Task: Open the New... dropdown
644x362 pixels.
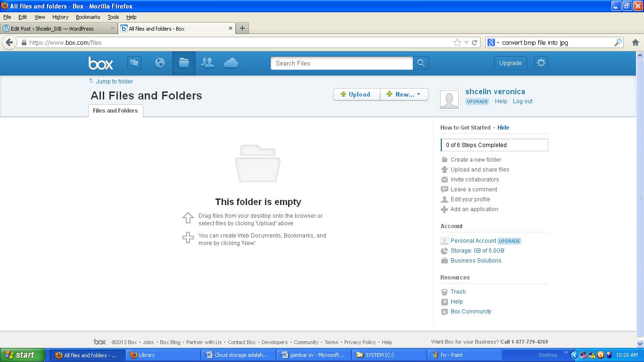Action: point(404,94)
